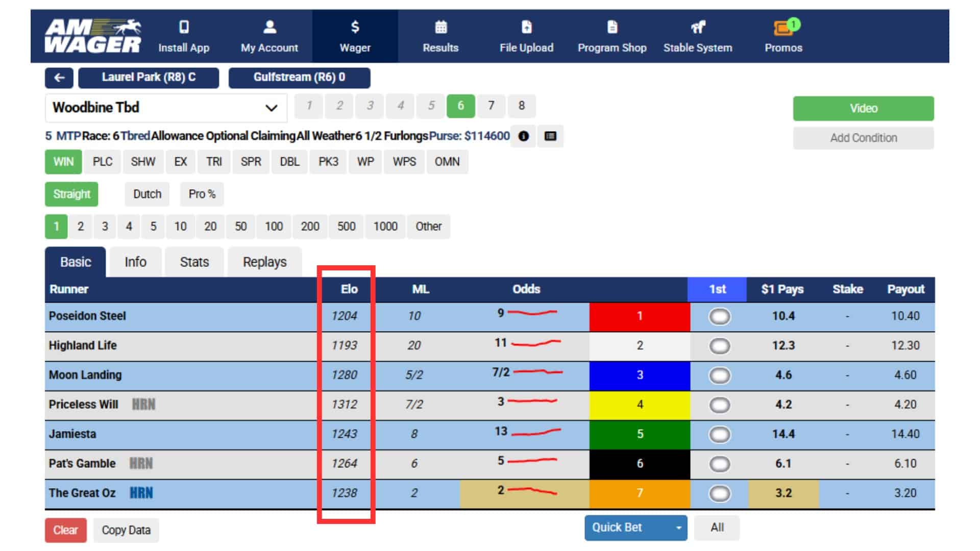Open Stable System horse icon
The width and height of the screenshot is (980, 551).
(698, 27)
